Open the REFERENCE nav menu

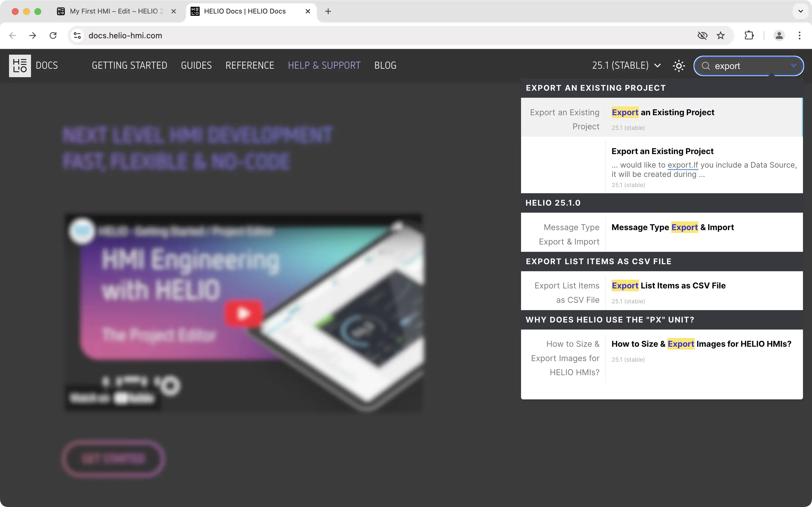250,65
